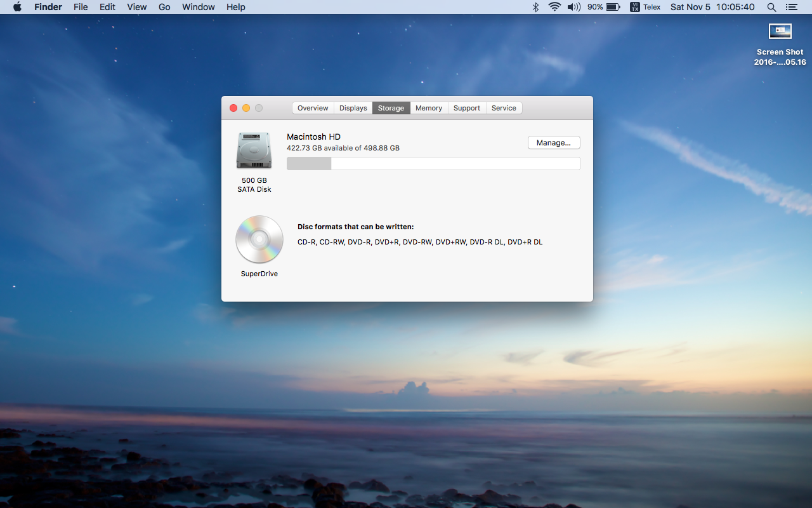Open the File menu
The height and width of the screenshot is (508, 812).
coord(81,7)
